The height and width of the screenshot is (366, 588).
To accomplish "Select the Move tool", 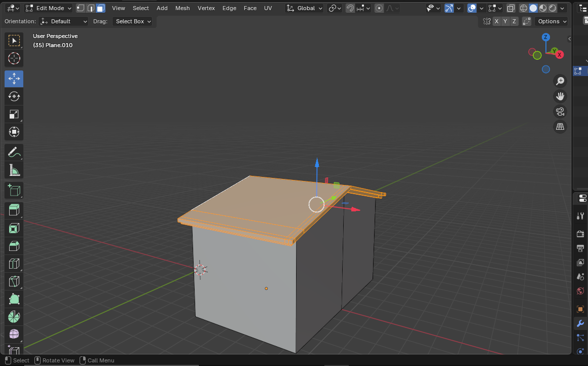I will tap(14, 79).
